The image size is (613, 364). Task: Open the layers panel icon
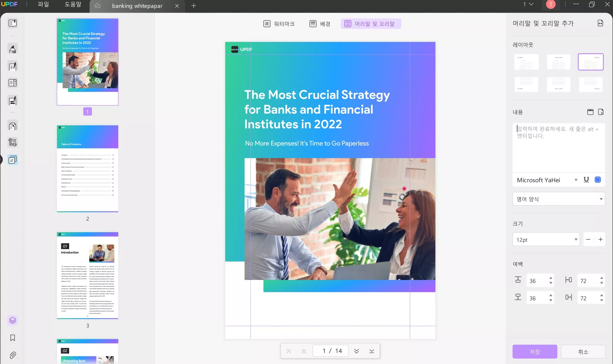click(13, 320)
